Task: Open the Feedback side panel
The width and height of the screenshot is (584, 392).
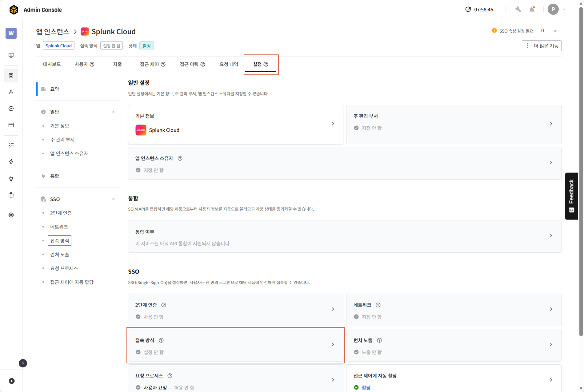Action: tap(571, 196)
